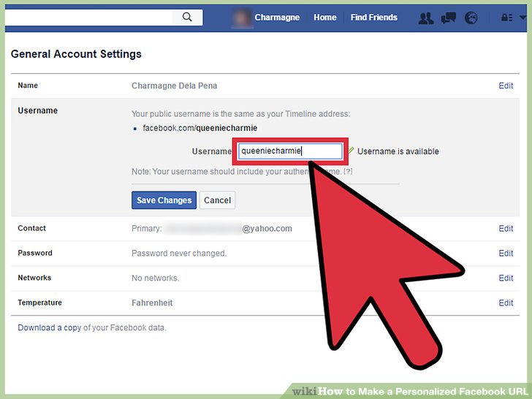Image resolution: width=532 pixels, height=399 pixels.
Task: Click the @yahoo.com primary email
Action: pyautogui.click(x=267, y=229)
